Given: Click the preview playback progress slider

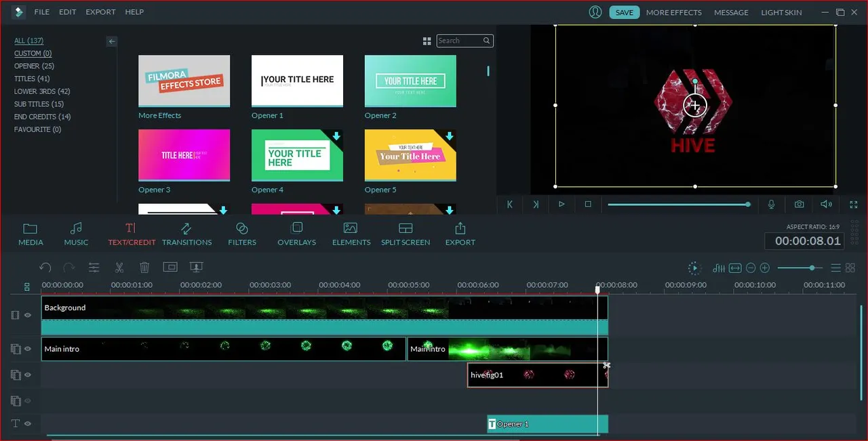Looking at the screenshot, I should (678, 204).
